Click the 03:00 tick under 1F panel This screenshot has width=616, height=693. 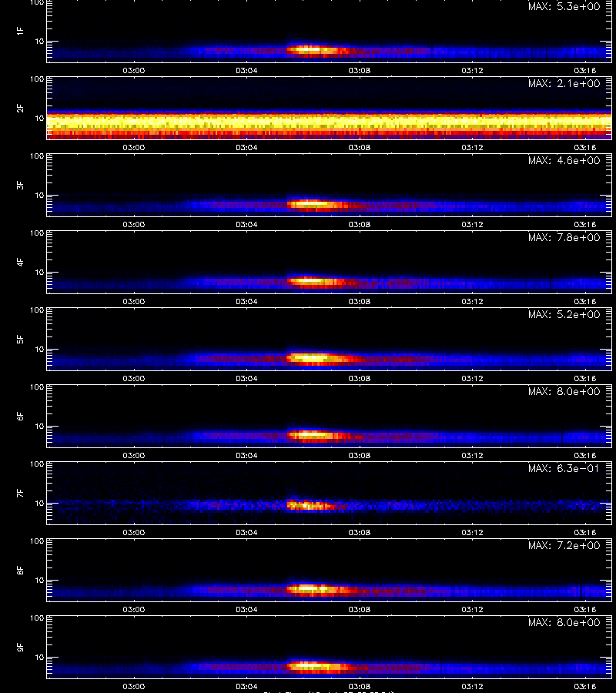(133, 70)
